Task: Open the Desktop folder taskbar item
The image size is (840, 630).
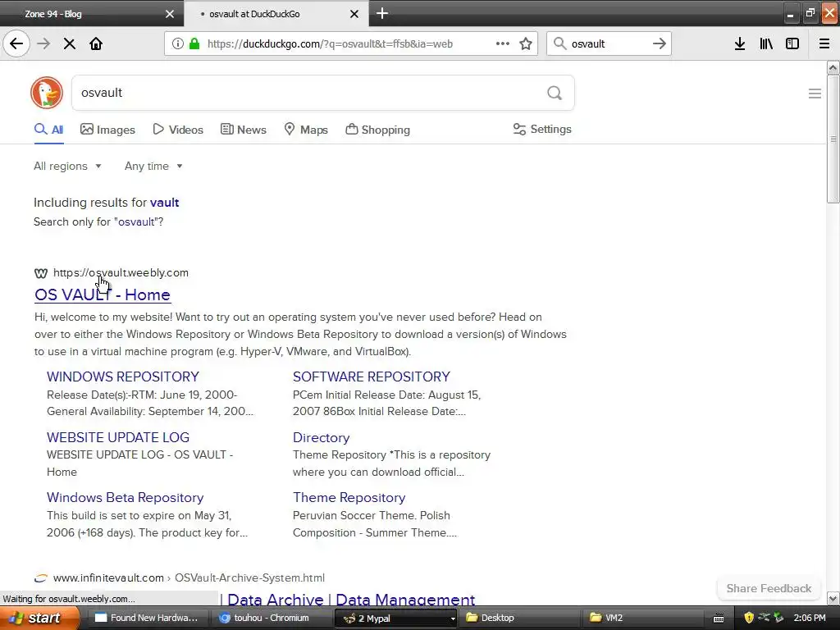Action: pyautogui.click(x=518, y=619)
